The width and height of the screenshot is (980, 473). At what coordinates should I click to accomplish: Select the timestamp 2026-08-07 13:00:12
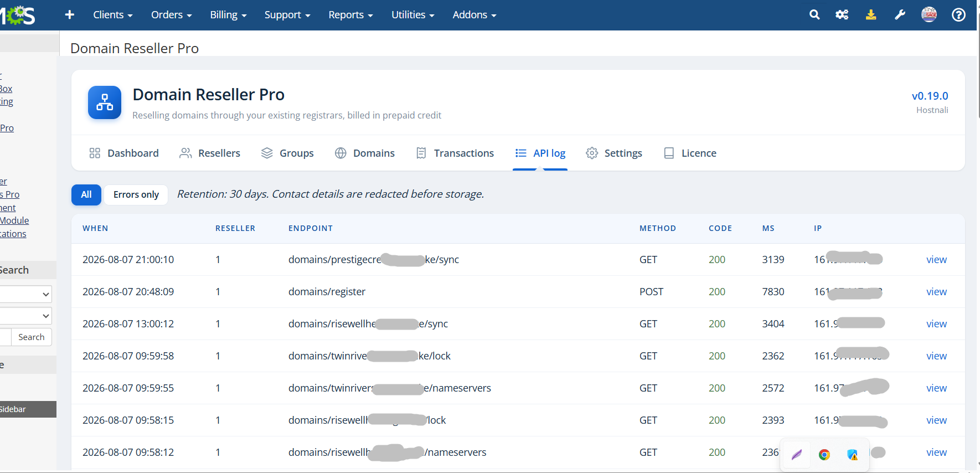(x=128, y=324)
